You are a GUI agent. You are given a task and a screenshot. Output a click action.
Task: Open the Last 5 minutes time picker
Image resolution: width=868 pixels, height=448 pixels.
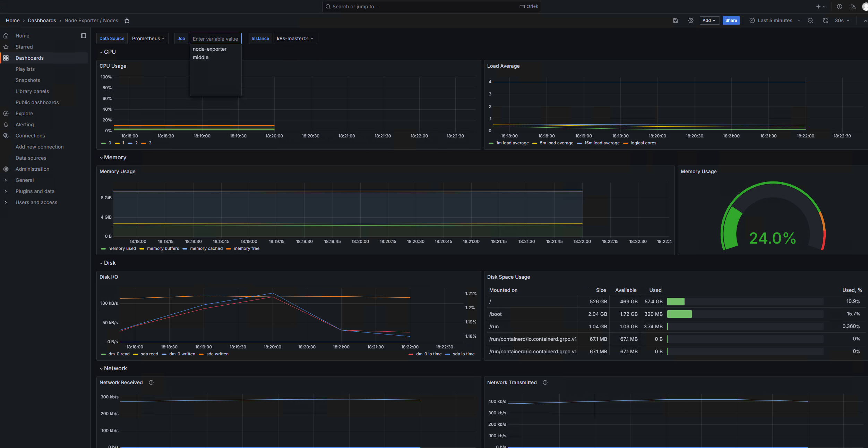(x=775, y=20)
